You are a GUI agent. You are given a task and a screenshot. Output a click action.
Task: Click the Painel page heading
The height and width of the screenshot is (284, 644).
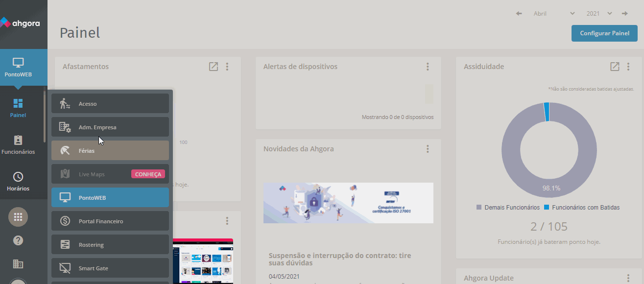[80, 33]
